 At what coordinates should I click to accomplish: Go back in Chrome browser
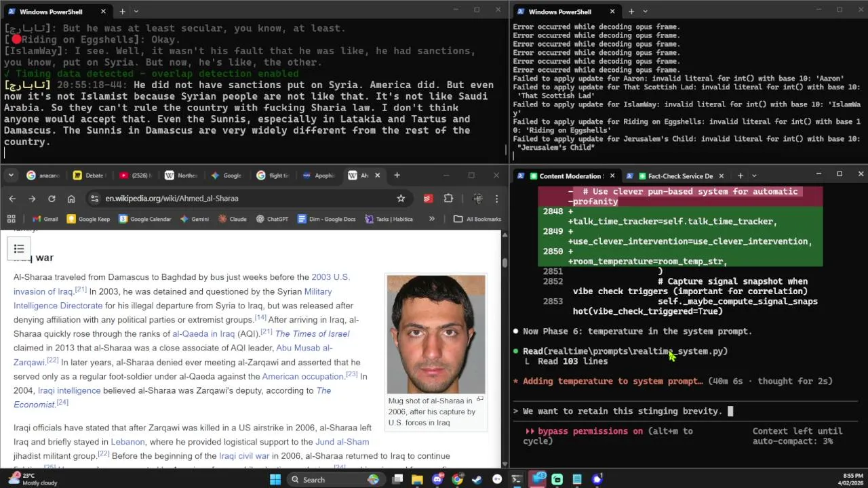click(12, 199)
